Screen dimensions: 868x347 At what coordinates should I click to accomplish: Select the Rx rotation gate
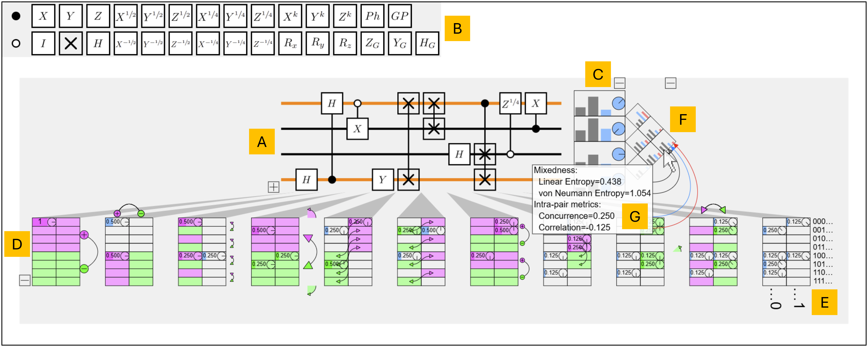click(x=290, y=43)
